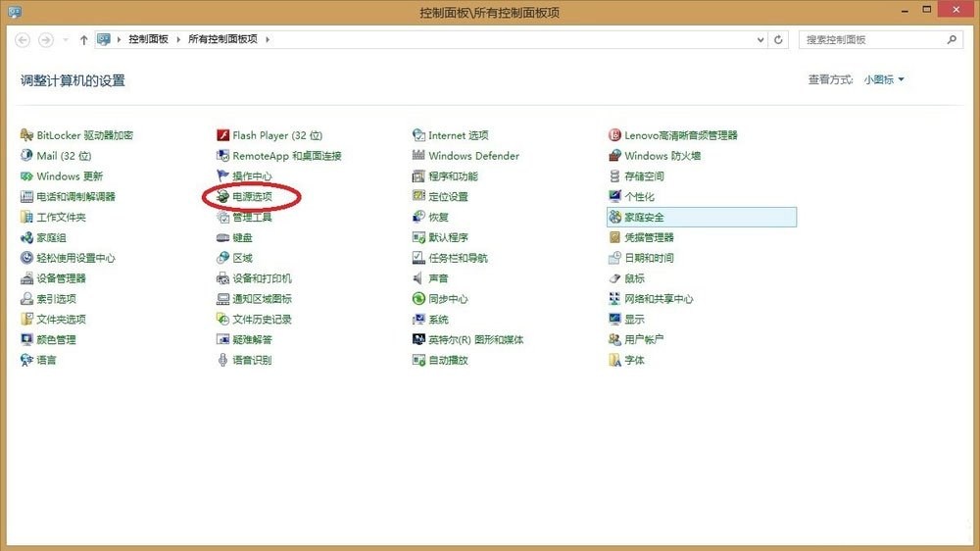980x551 pixels.
Task: Open the 设备管理器 link
Action: [61, 278]
